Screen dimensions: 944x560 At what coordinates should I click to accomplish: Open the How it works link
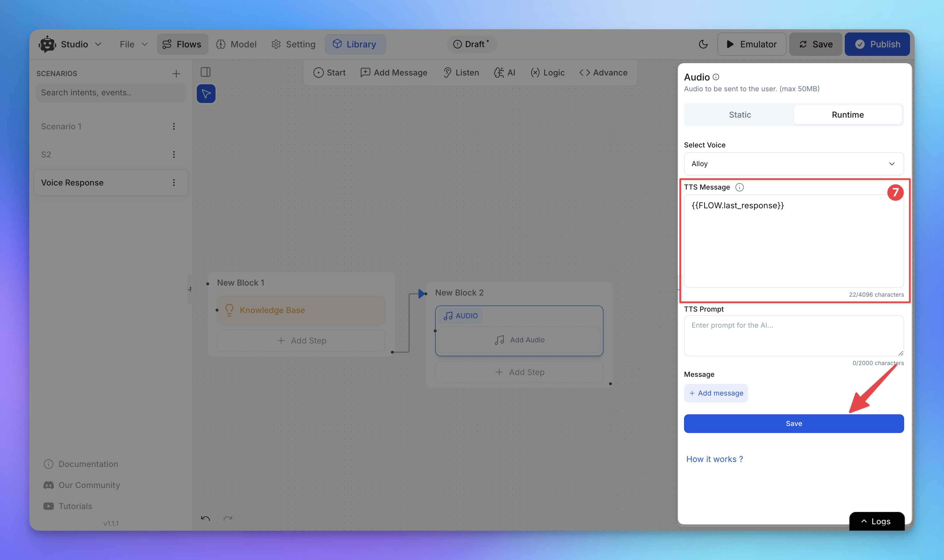[x=714, y=459]
